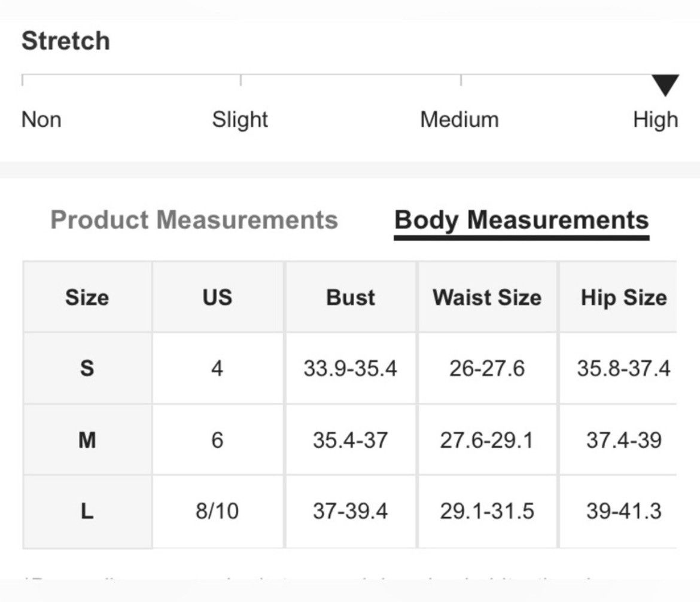Switch to the Product Measurements tab
This screenshot has height=602, width=700.
pyautogui.click(x=194, y=220)
